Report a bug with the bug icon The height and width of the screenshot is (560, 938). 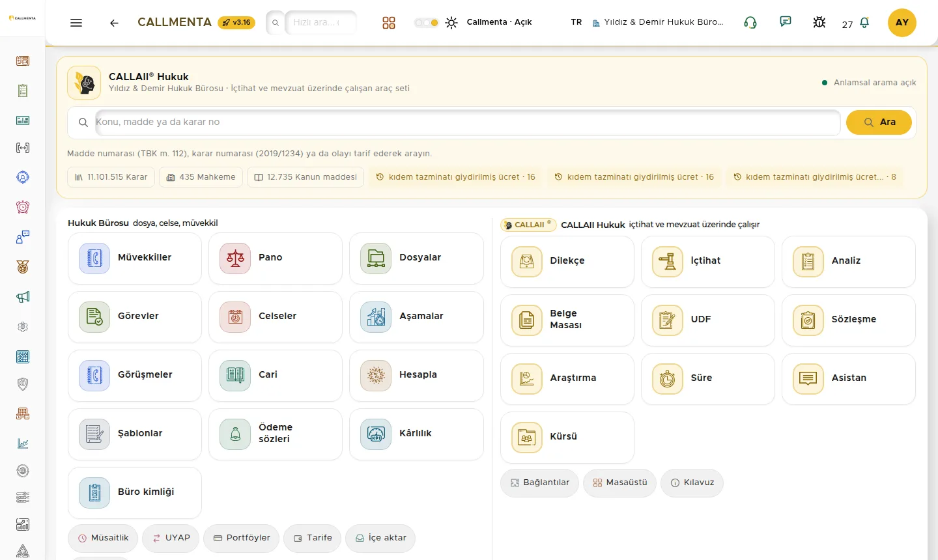tap(819, 23)
